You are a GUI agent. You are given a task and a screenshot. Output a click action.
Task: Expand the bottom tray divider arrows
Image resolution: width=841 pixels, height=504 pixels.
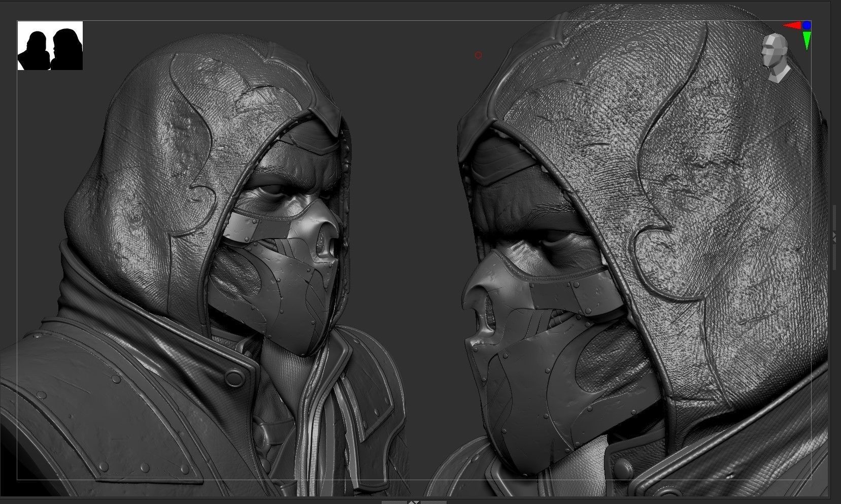tap(414, 502)
